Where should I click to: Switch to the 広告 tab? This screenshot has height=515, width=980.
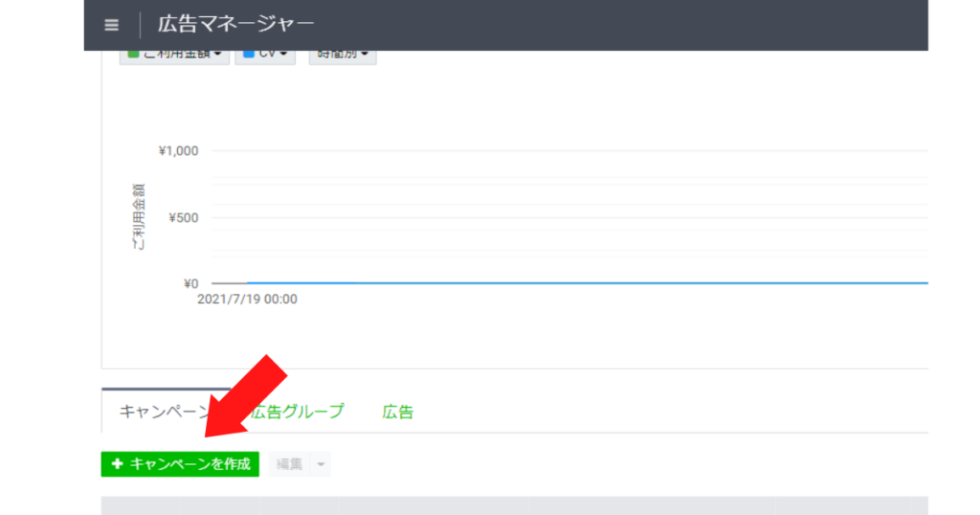pyautogui.click(x=397, y=412)
